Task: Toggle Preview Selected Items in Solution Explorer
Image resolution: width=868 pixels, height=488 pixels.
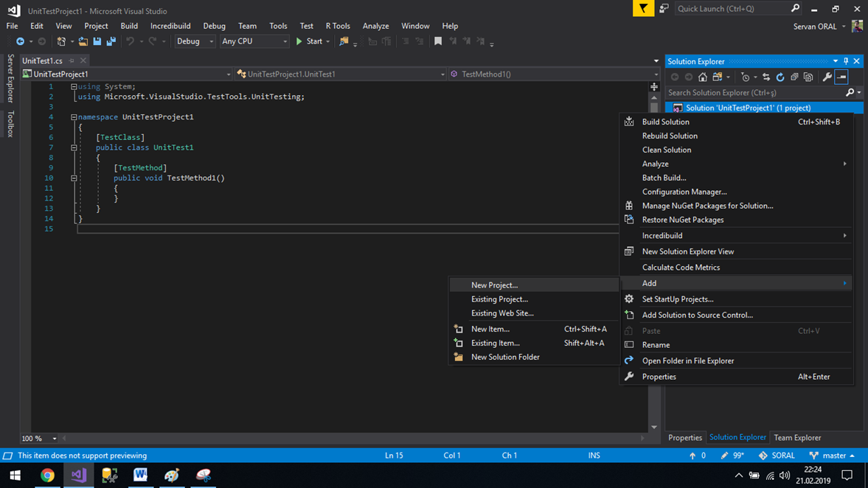Action: [x=841, y=77]
